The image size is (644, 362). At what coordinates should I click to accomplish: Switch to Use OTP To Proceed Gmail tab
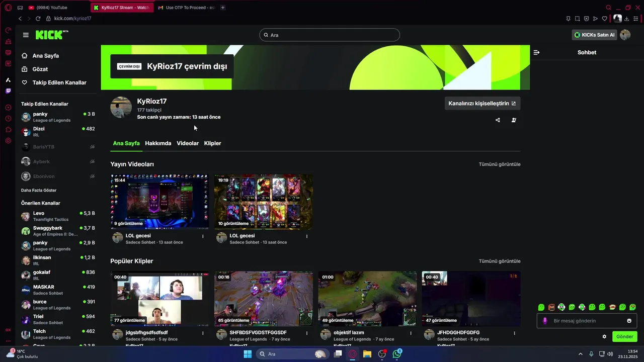186,8
